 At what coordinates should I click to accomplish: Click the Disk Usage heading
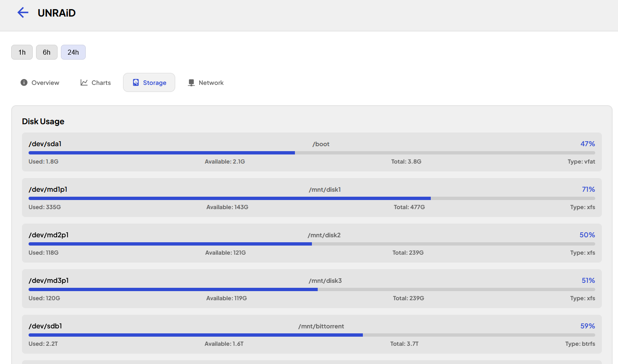pos(43,121)
